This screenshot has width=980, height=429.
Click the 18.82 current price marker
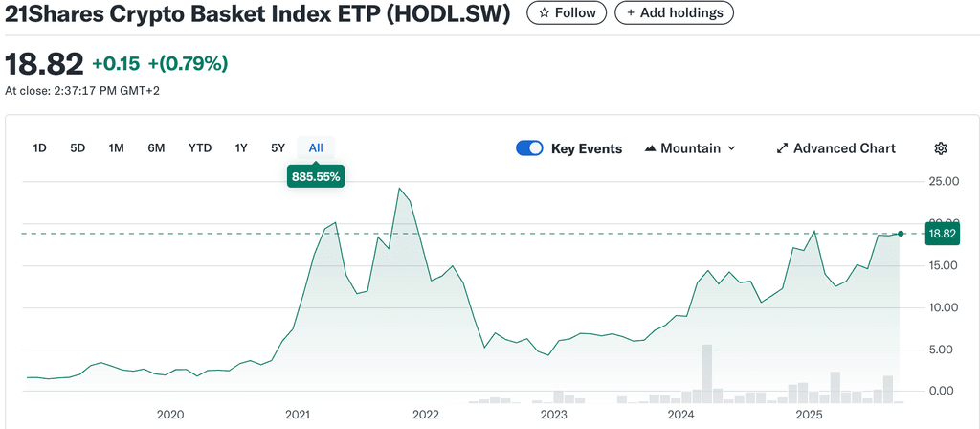942,234
